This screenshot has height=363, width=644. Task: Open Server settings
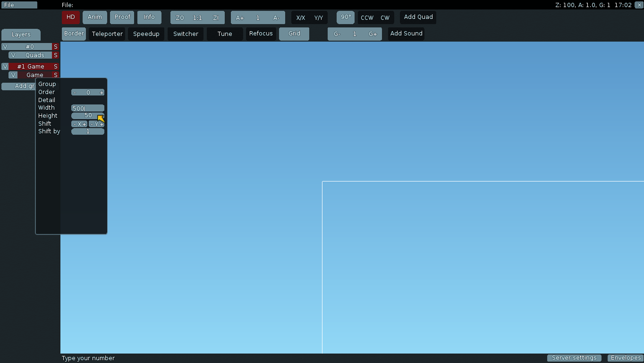pos(574,358)
